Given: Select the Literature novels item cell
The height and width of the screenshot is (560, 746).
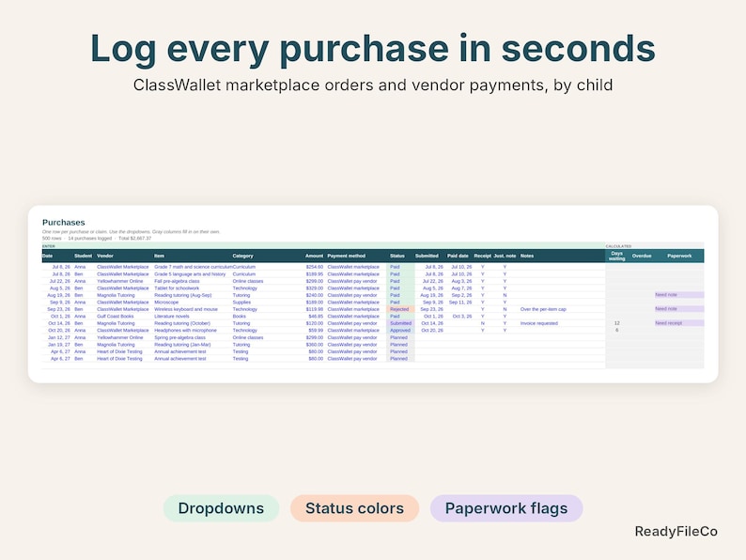Looking at the screenshot, I should click(172, 317).
